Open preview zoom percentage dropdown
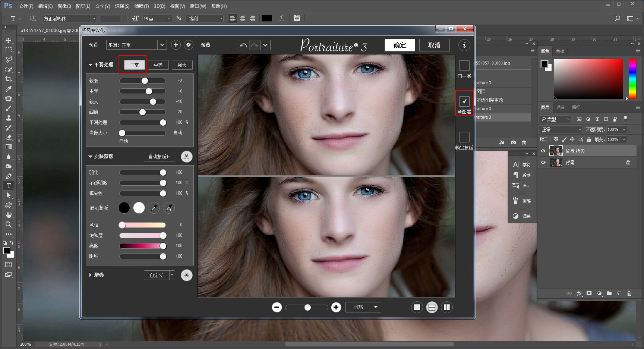Image resolution: width=644 pixels, height=349 pixels. 376,307
